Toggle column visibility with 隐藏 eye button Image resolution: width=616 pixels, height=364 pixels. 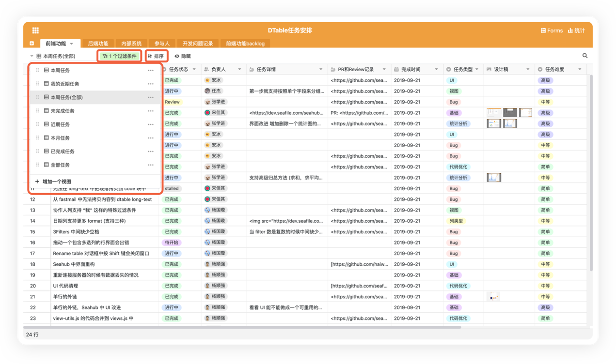(182, 56)
